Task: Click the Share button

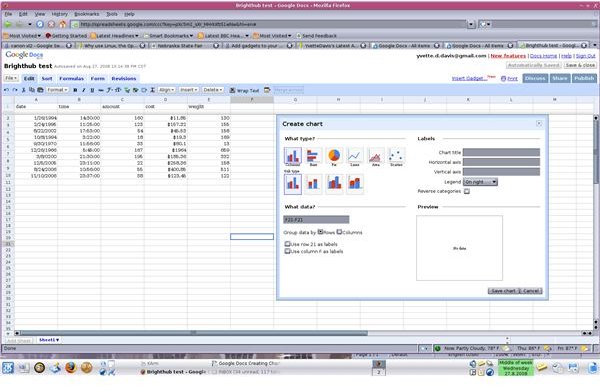Action: [x=559, y=78]
